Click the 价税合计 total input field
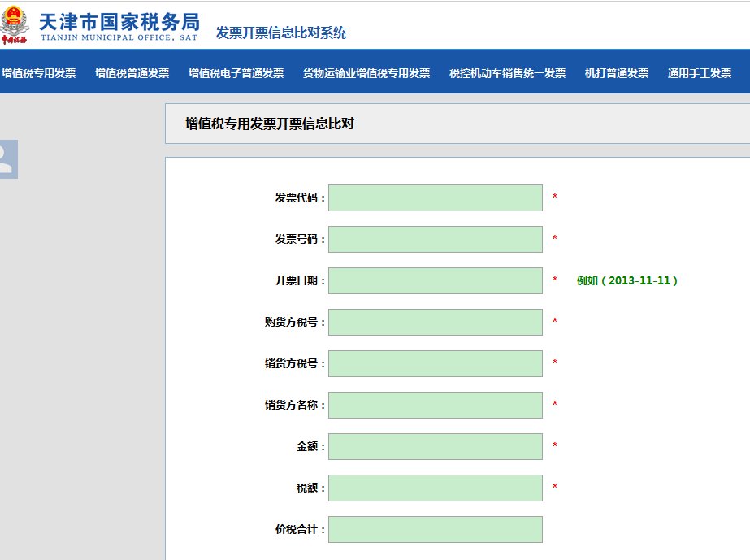750x560 pixels. (x=436, y=528)
